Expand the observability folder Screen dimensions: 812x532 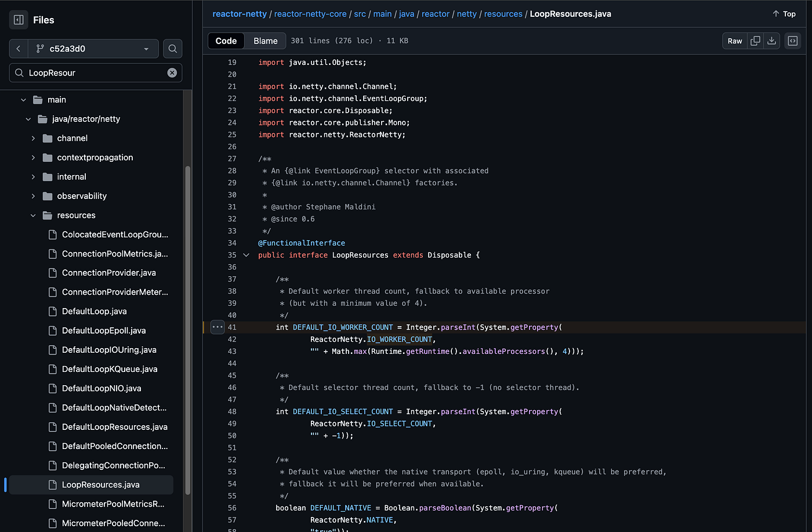click(x=33, y=196)
